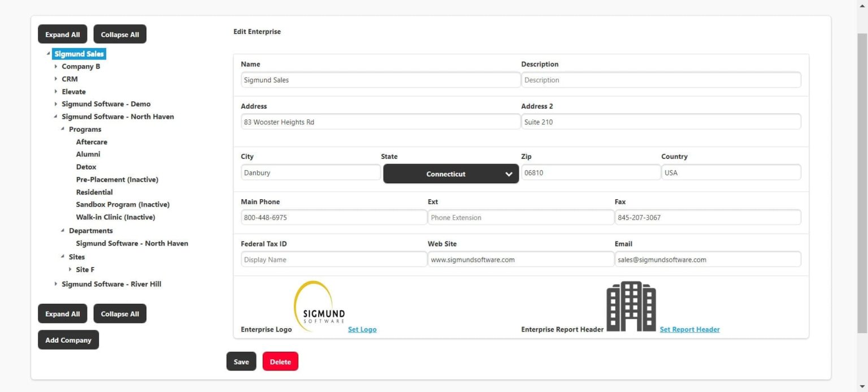Expand the Company B tree node
This screenshot has width=868, height=392.
click(56, 66)
